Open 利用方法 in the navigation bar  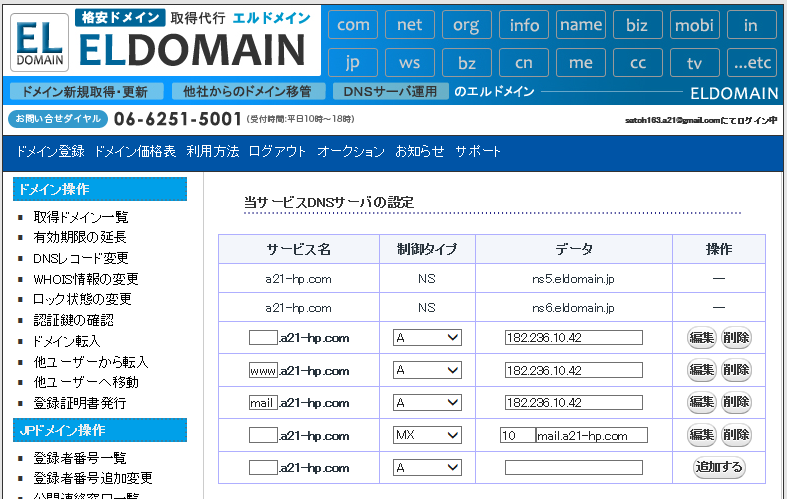point(213,151)
